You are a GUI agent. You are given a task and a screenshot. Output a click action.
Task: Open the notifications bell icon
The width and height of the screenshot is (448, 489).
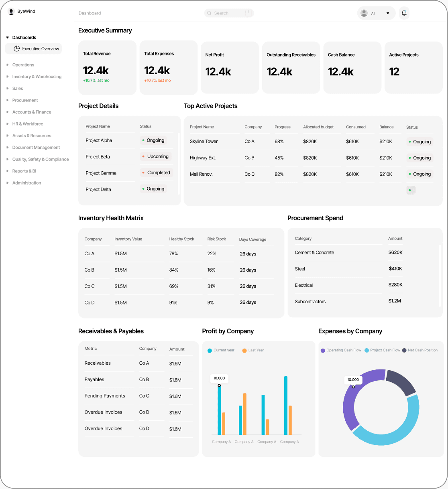(x=404, y=13)
